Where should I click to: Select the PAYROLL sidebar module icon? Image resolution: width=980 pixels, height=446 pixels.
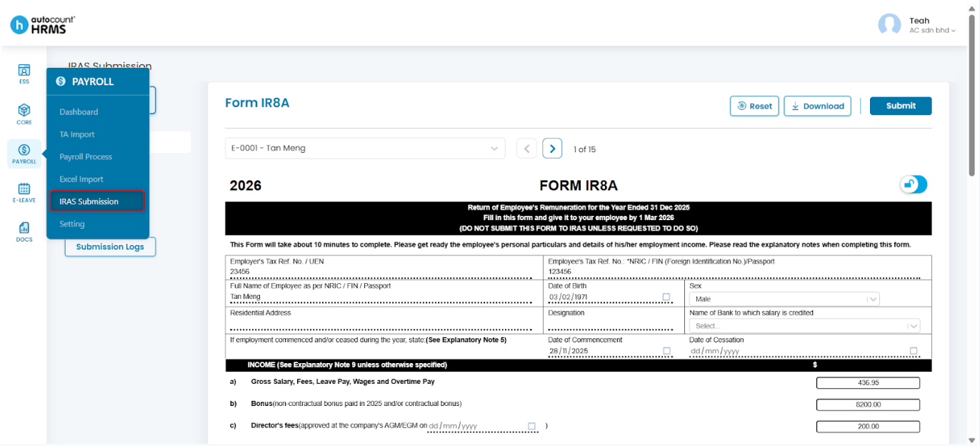click(24, 154)
